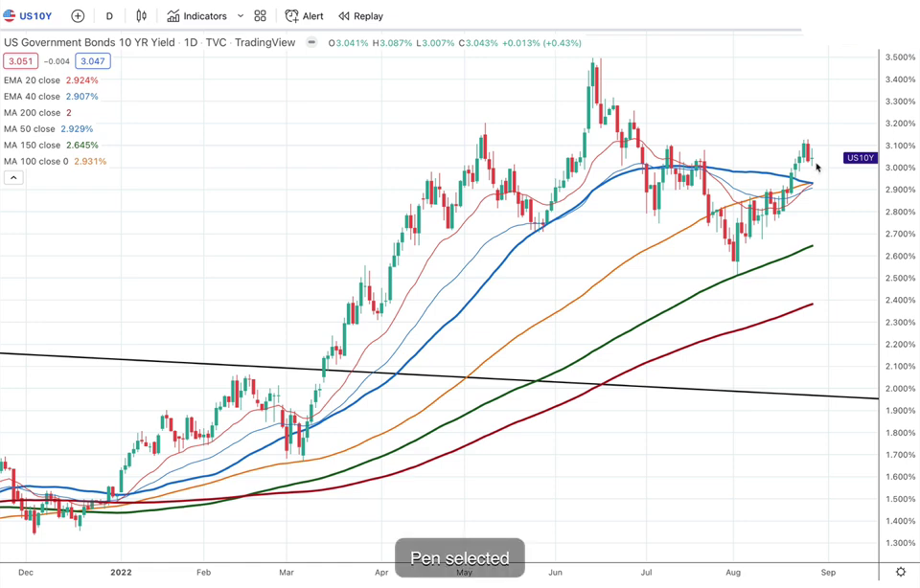
Task: Click the Dec label on the time axis
Action: (x=26, y=572)
